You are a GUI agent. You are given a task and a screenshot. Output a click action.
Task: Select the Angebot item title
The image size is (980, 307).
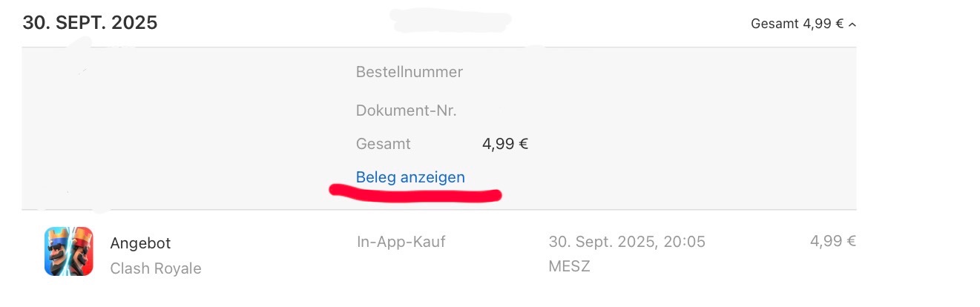point(140,243)
